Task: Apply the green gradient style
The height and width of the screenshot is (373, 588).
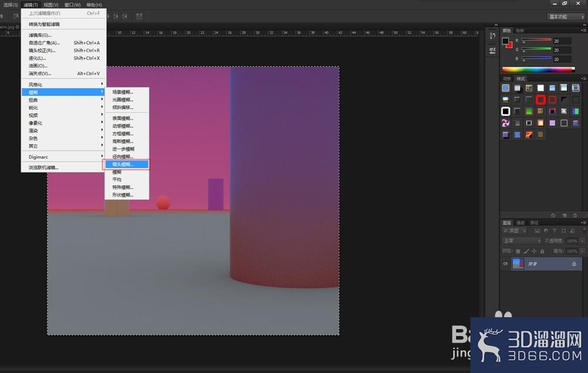Action: pos(529,111)
